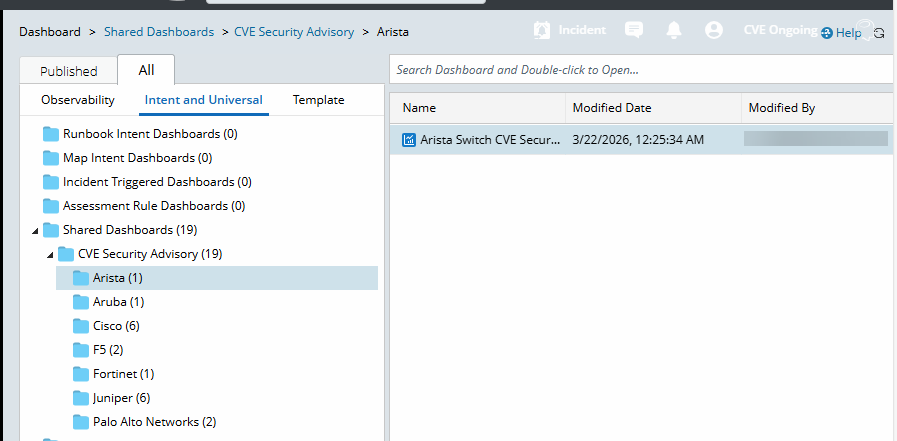Viewport: 897px width, 441px height.
Task: Select the Cisco (6) tree label
Action: (116, 326)
